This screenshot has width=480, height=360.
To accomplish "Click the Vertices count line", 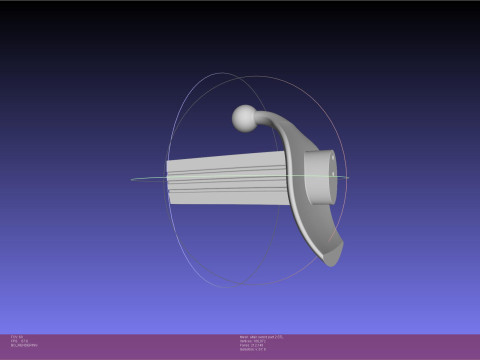I will (253, 341).
